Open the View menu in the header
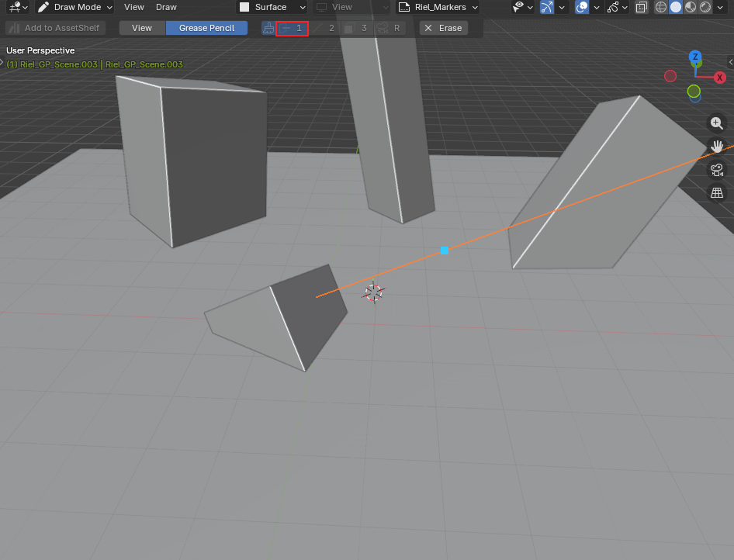The width and height of the screenshot is (734, 560). [x=134, y=7]
